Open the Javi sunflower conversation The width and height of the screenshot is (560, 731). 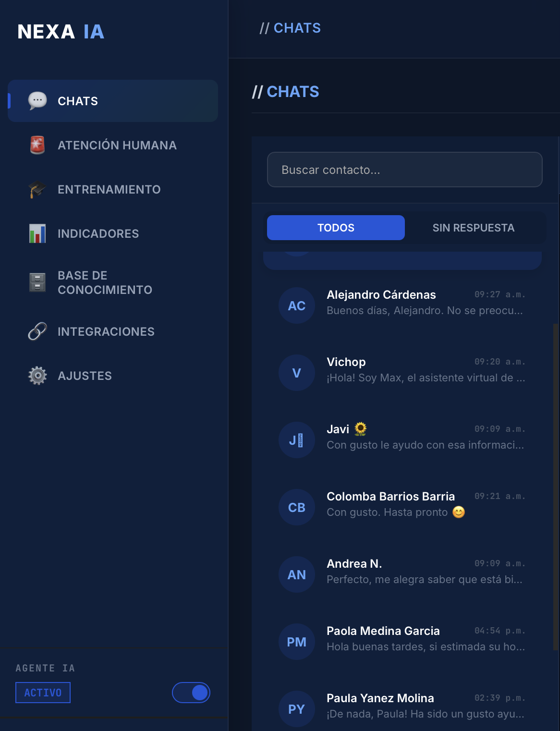pyautogui.click(x=402, y=440)
